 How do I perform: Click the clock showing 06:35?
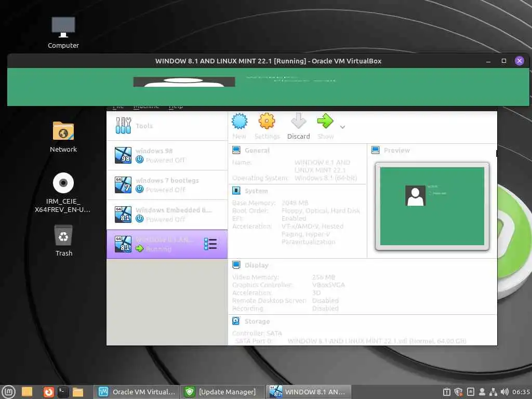[x=521, y=392]
